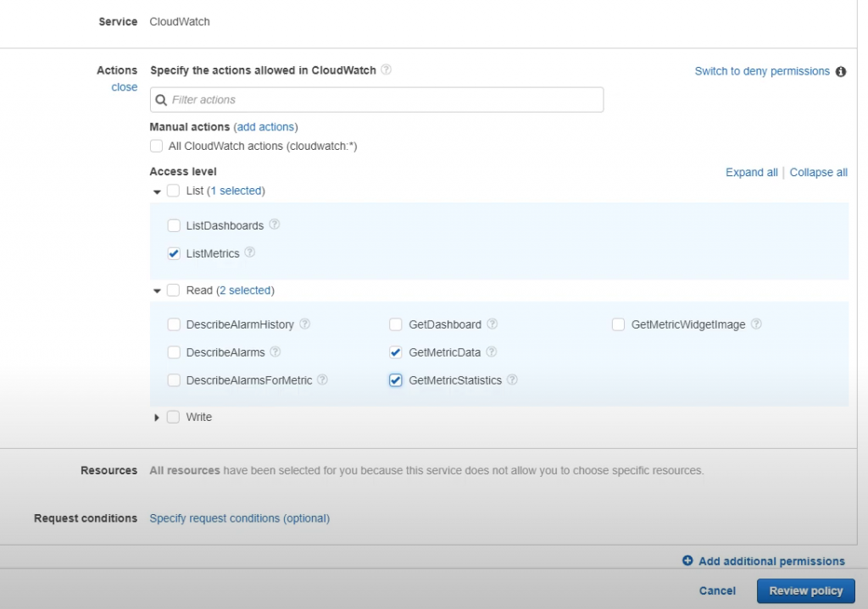Check the DescribeAlarms checkbox

174,352
